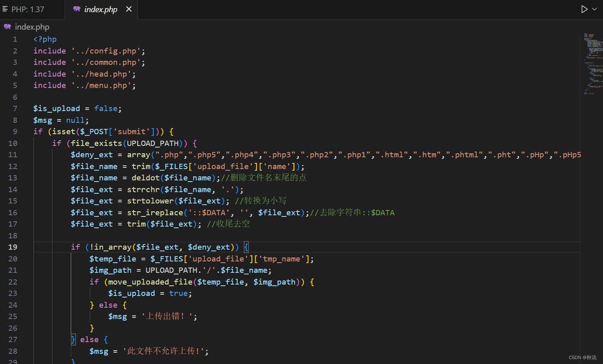Click line number 10 in the gutter
The width and height of the screenshot is (603, 364).
click(13, 143)
